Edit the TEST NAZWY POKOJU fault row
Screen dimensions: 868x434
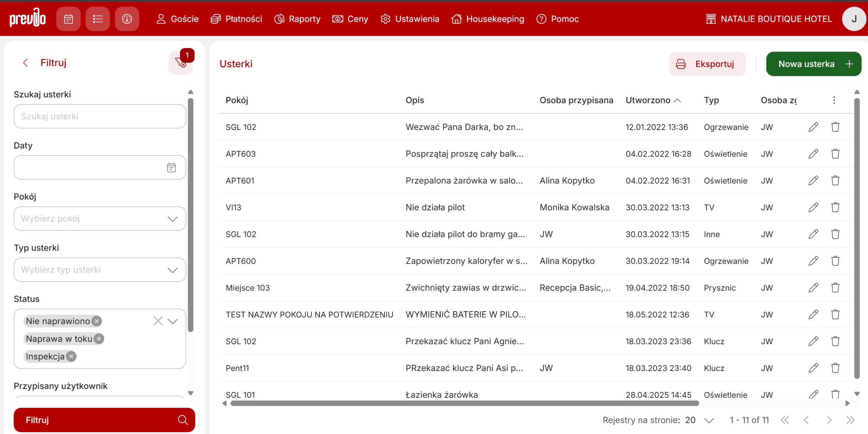(x=813, y=314)
